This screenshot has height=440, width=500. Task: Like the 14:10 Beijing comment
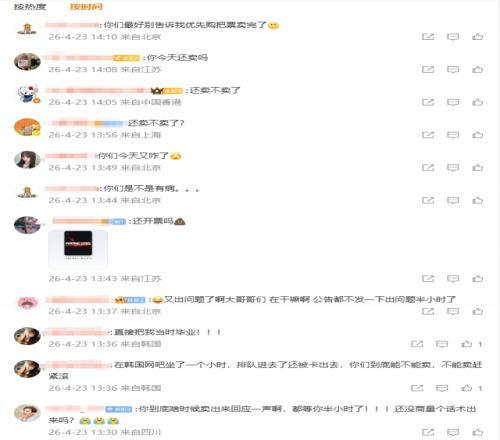click(x=477, y=37)
